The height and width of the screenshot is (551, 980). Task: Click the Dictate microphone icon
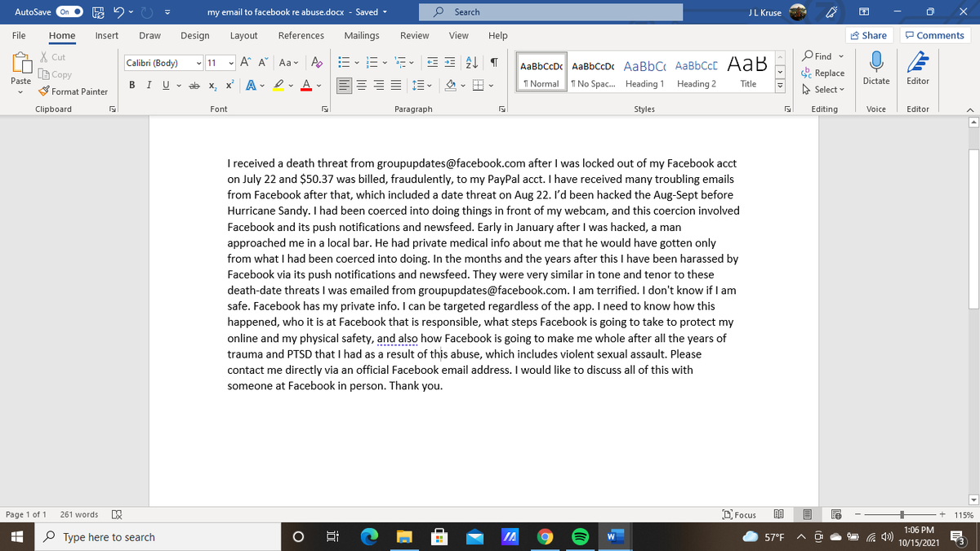click(875, 62)
